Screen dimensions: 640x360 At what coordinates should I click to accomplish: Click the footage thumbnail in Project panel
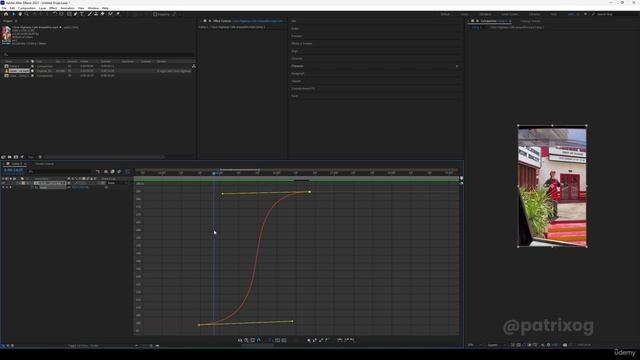point(6,35)
